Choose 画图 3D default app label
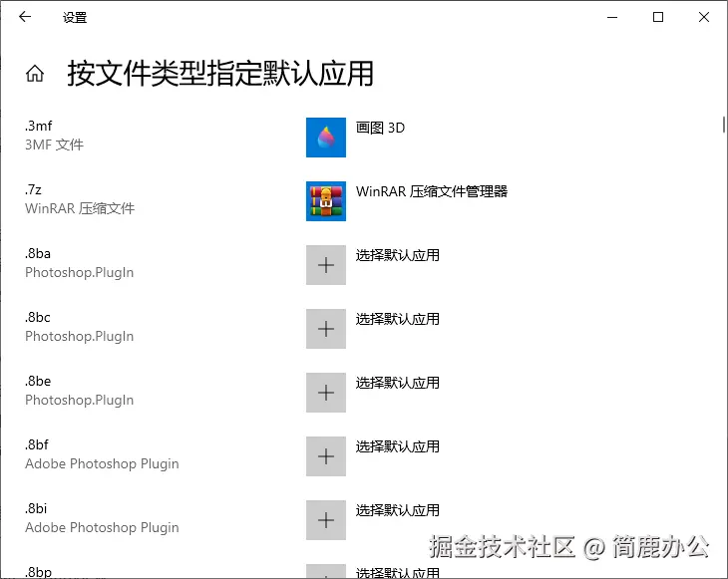This screenshot has height=579, width=728. click(x=380, y=128)
